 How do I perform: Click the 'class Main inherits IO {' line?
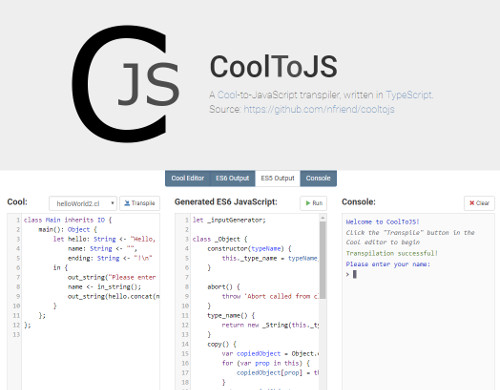pyautogui.click(x=68, y=220)
